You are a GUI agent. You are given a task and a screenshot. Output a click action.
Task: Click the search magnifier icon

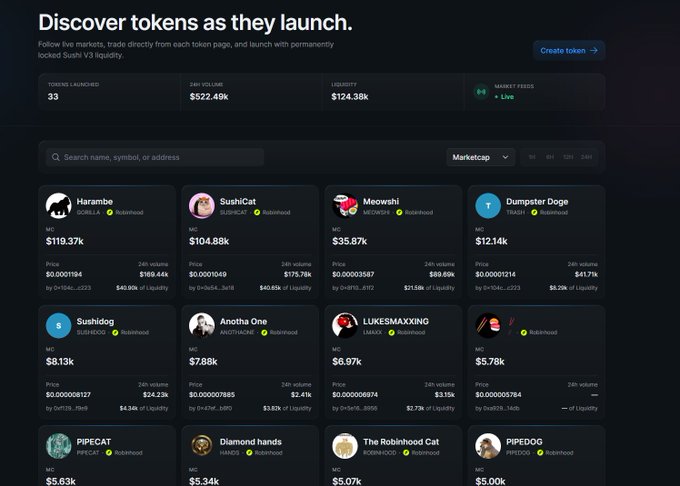pos(56,157)
